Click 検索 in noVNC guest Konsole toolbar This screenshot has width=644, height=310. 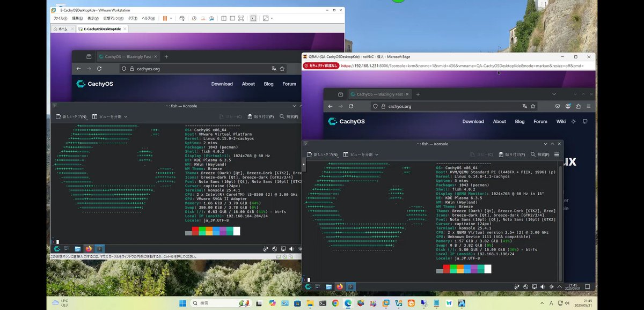[x=540, y=154]
